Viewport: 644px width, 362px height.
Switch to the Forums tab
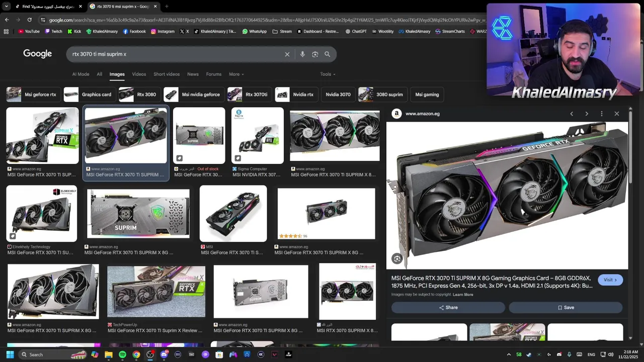pyautogui.click(x=214, y=74)
